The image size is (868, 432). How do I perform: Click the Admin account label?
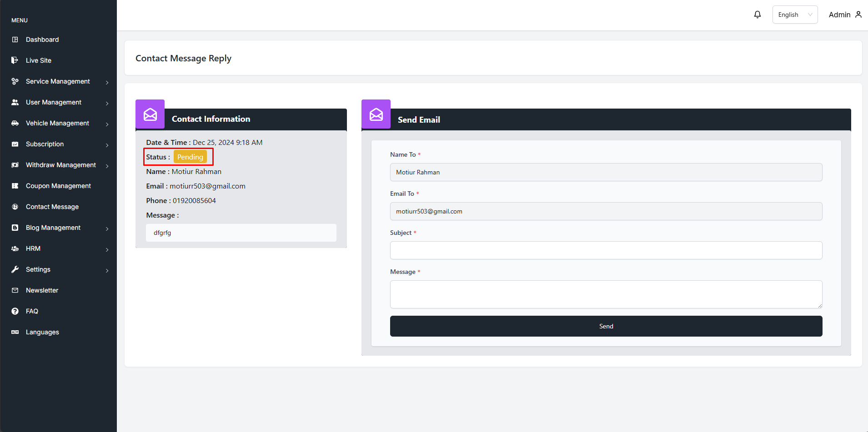pos(839,15)
